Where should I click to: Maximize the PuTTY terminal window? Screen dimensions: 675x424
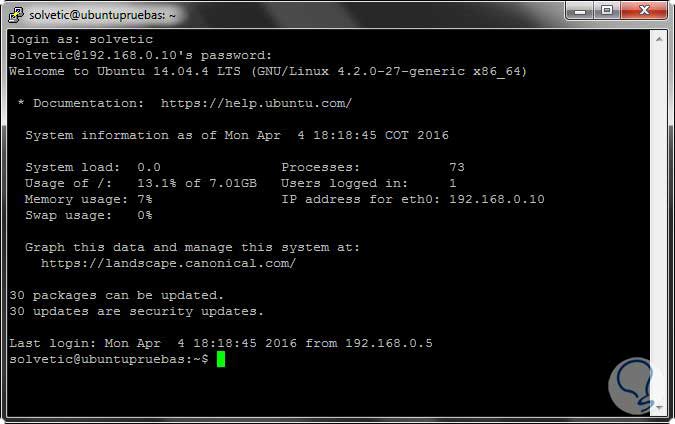607,11
